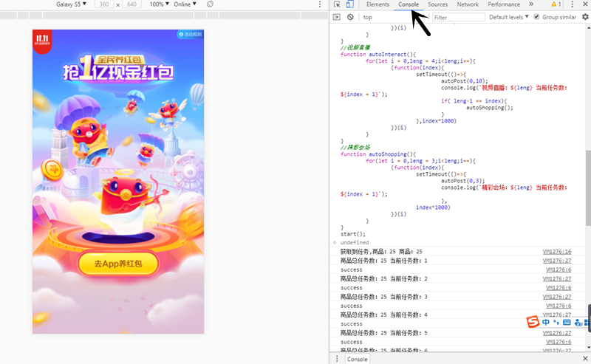Open VM1276:27 link for 当前任务数: 5 row
Screen dimensions: 591x364
click(x=557, y=333)
